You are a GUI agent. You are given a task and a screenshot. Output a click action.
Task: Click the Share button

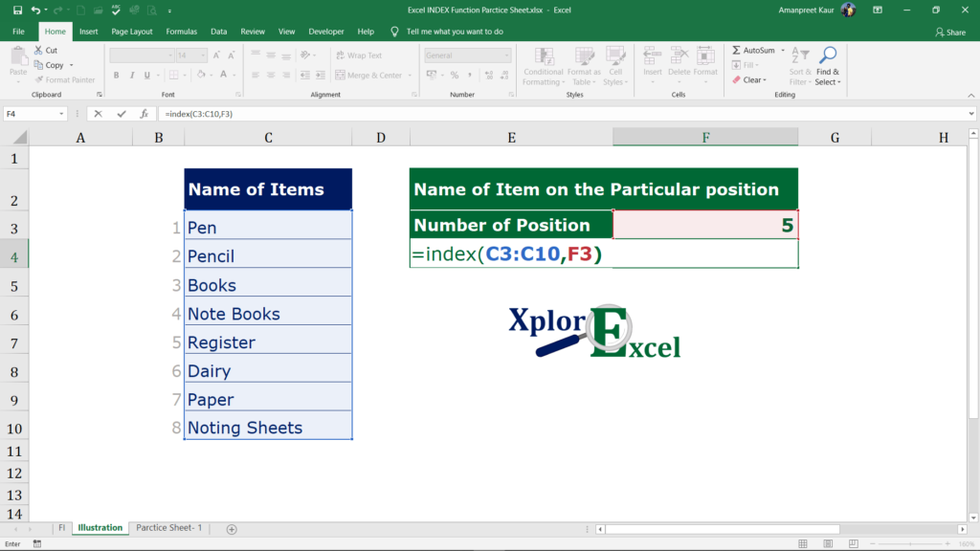[949, 31]
